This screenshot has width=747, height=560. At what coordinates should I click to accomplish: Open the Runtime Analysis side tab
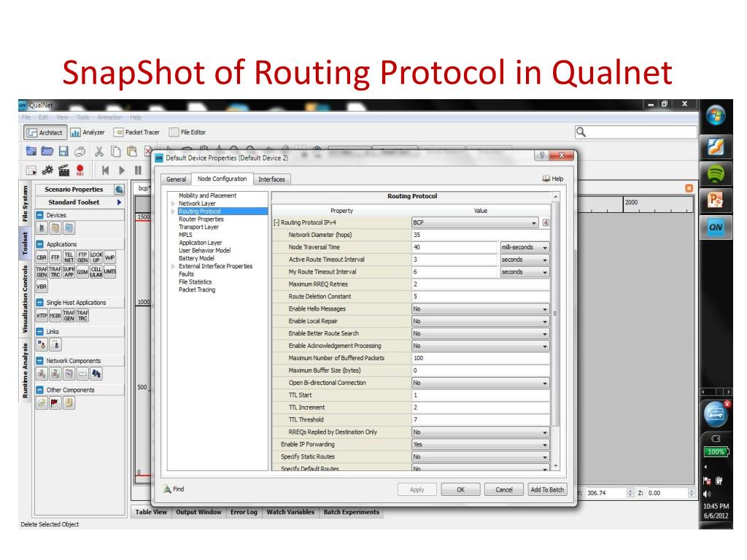tap(26, 370)
